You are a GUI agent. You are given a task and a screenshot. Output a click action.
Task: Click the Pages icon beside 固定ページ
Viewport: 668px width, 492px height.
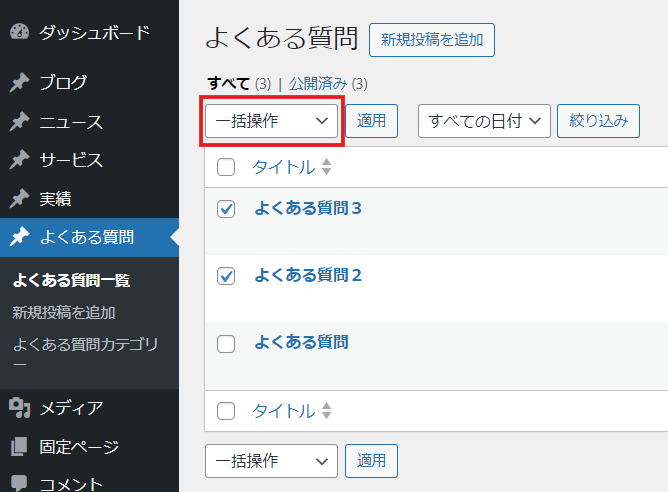tap(19, 446)
